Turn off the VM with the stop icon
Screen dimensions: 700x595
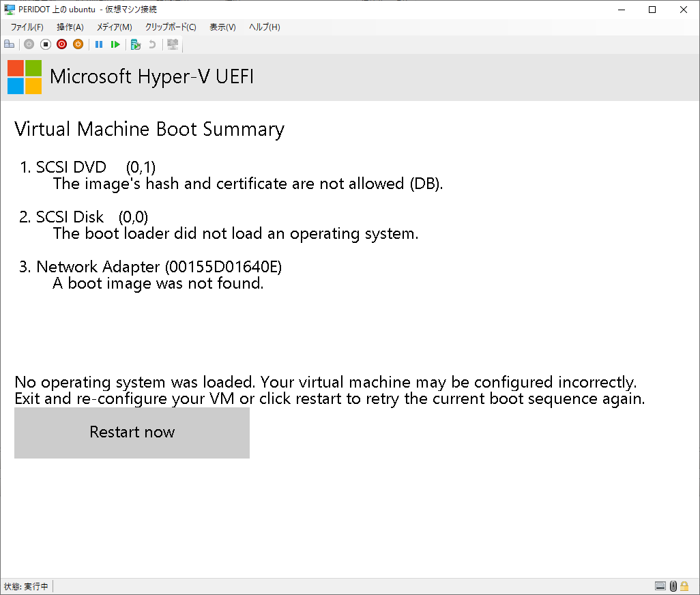coord(46,44)
